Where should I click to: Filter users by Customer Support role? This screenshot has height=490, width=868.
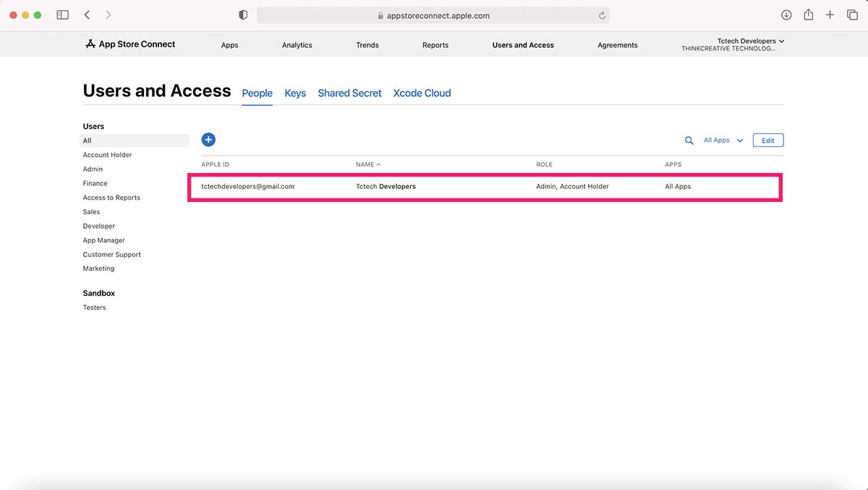pyautogui.click(x=111, y=255)
